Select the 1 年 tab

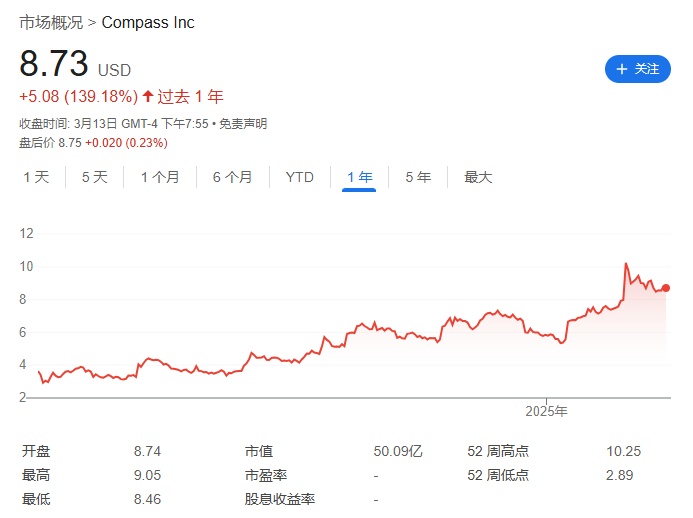coord(359,177)
